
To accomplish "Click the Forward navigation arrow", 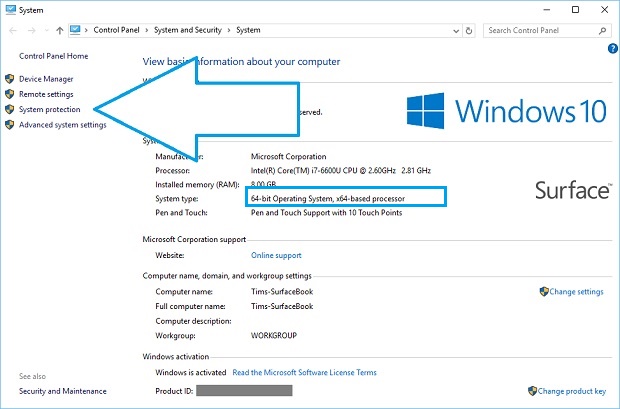I will [x=32, y=30].
